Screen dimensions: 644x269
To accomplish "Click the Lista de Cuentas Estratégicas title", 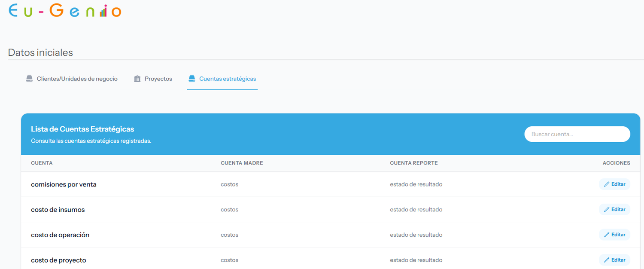I will click(x=82, y=129).
